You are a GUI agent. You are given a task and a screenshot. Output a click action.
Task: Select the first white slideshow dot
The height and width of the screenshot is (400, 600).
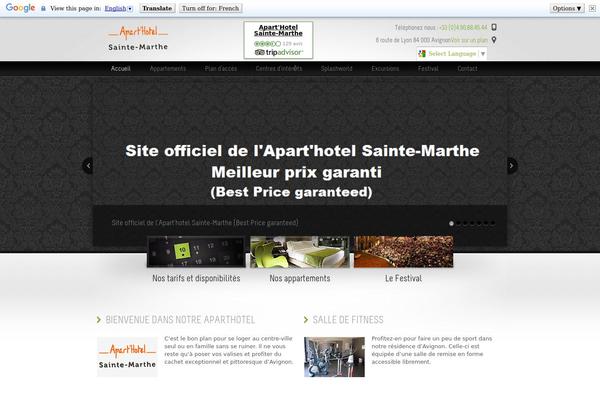pyautogui.click(x=452, y=223)
